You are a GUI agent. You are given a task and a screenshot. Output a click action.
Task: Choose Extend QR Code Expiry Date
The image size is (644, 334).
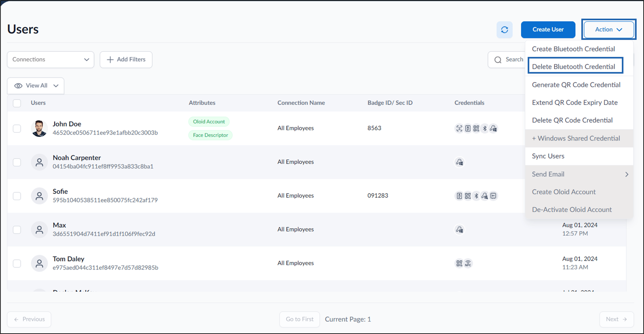coord(575,103)
